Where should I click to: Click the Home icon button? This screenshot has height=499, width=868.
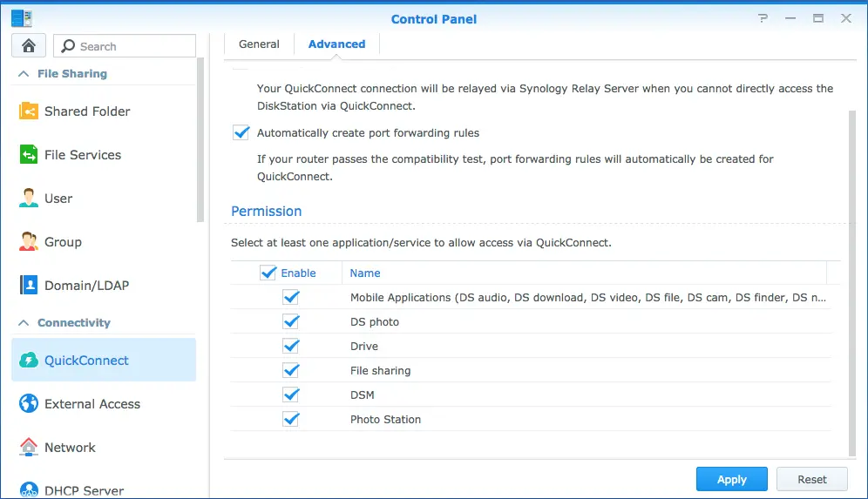pos(28,46)
